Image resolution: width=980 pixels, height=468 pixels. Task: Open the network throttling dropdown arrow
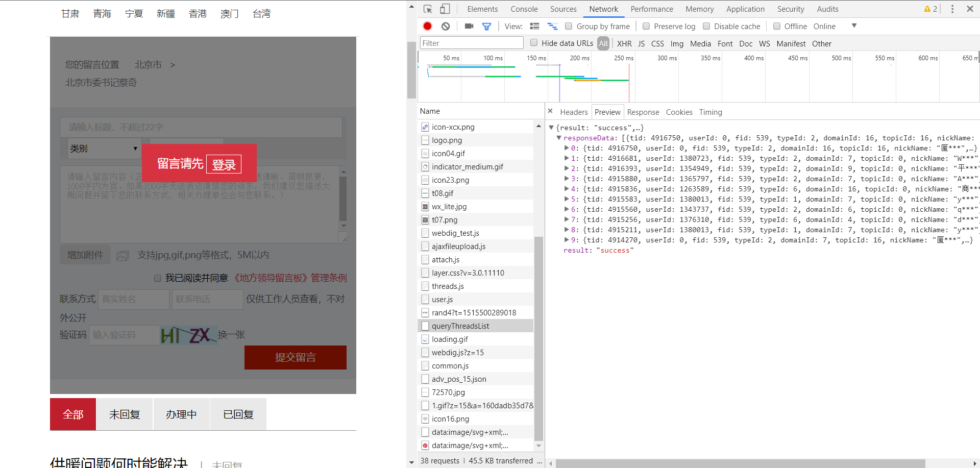[854, 26]
